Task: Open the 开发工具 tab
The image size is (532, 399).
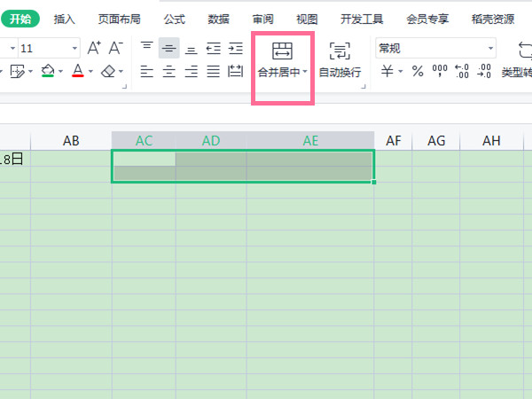Action: click(x=362, y=19)
